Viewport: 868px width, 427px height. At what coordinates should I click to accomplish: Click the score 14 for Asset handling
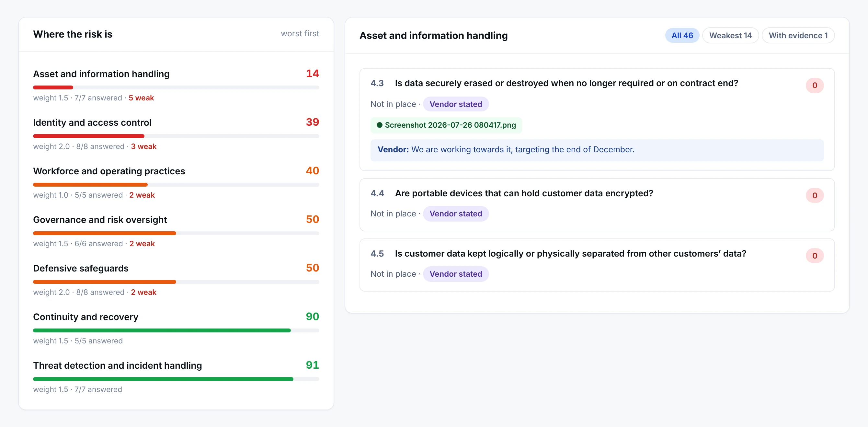tap(312, 74)
